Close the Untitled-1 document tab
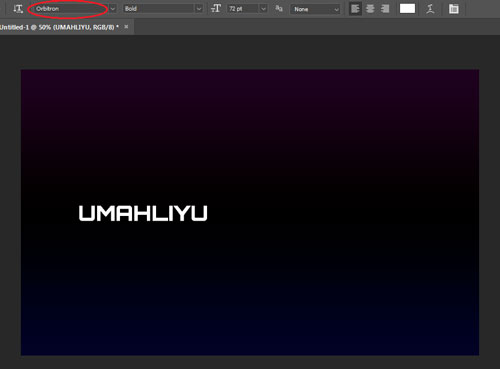 [x=126, y=27]
